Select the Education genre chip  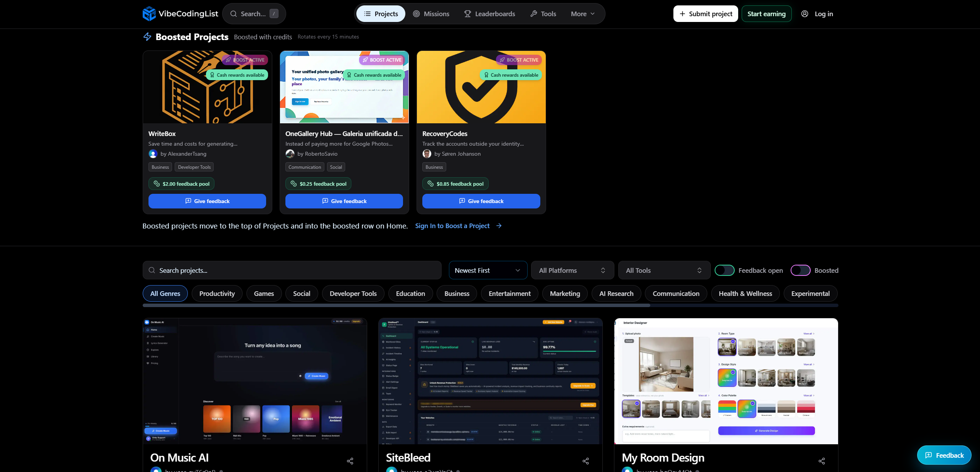click(410, 294)
